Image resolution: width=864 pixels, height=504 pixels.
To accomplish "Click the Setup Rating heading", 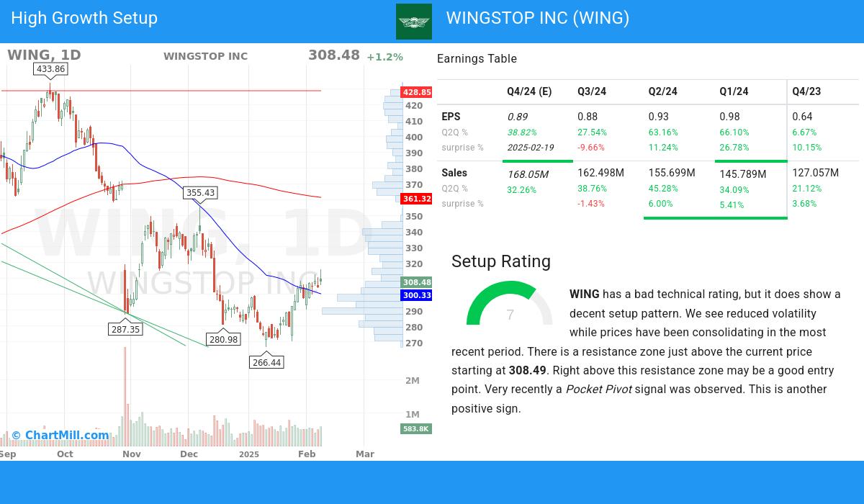I will (x=501, y=261).
